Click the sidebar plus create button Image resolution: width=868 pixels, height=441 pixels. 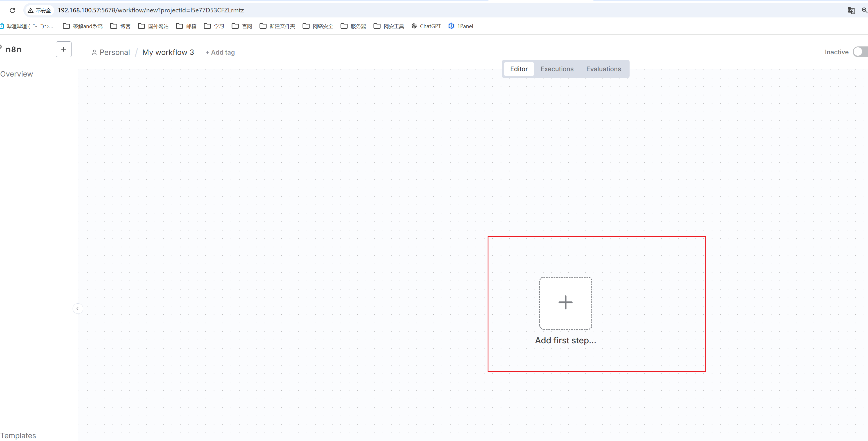63,49
